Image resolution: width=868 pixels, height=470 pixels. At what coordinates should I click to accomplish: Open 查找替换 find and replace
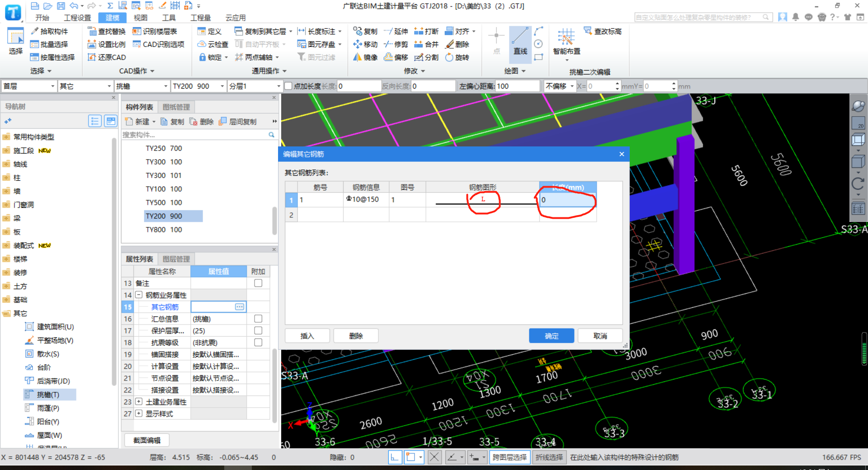107,31
